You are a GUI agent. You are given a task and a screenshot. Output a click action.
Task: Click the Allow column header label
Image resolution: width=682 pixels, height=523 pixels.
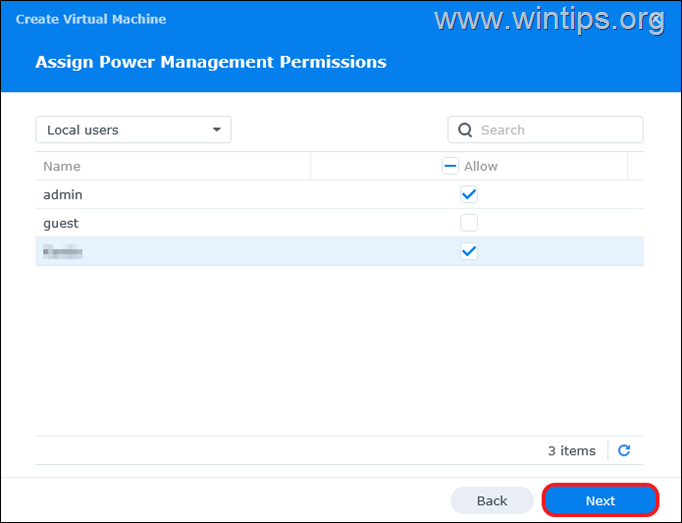pos(480,167)
